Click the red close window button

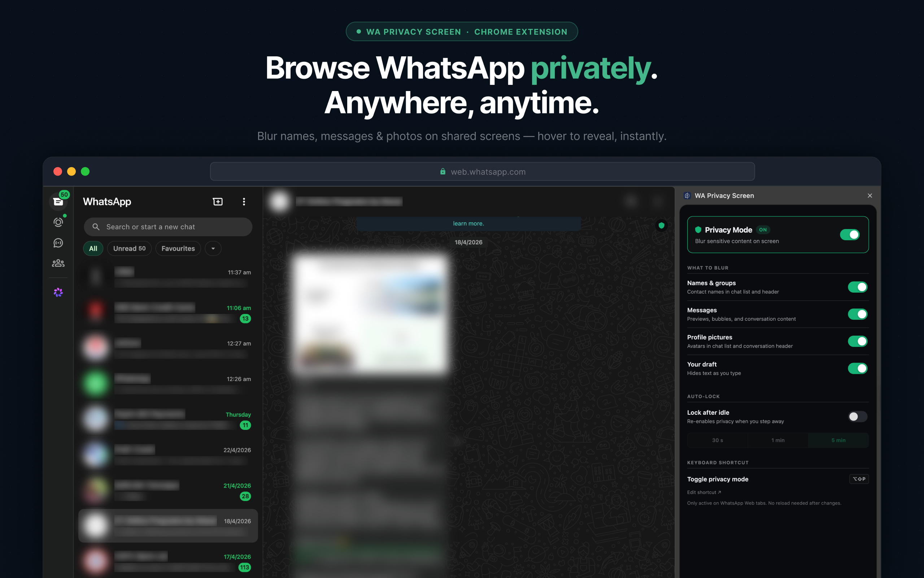(x=58, y=171)
